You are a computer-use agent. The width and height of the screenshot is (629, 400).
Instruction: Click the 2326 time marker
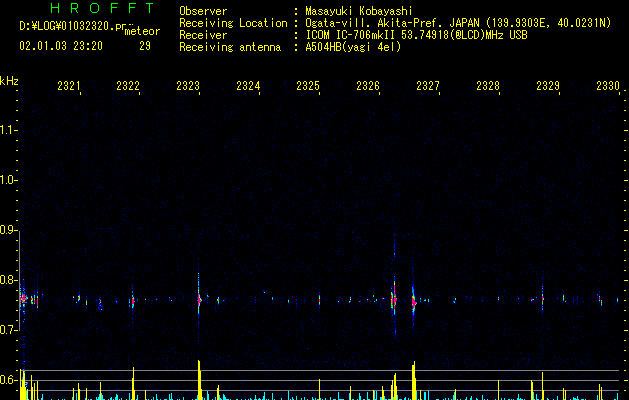(x=368, y=85)
